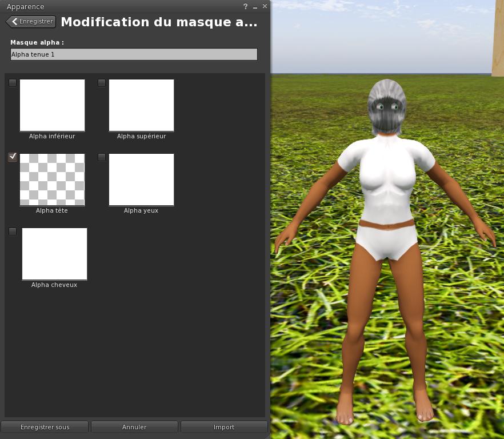The image size is (504, 439).
Task: Enable the Alpha inférieur checkbox
Action: (x=13, y=83)
